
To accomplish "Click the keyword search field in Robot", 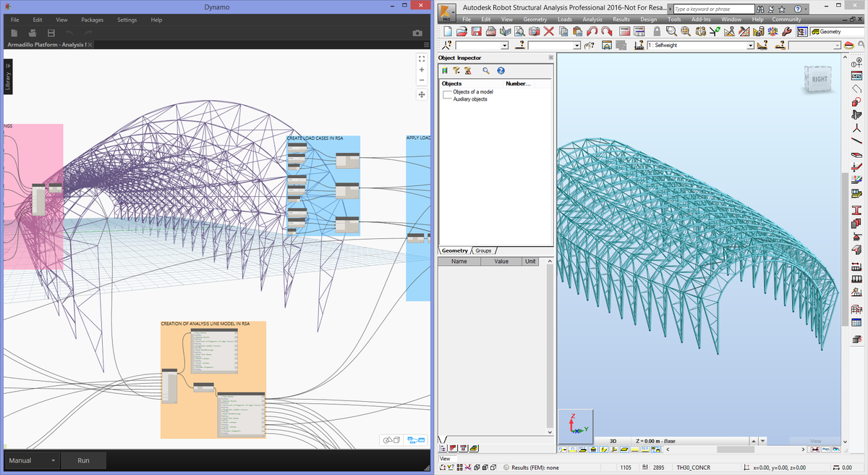I will (713, 9).
